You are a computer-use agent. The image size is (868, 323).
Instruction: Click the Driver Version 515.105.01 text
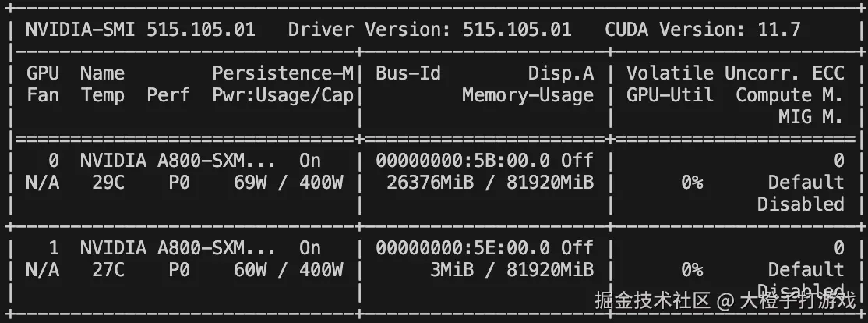pos(429,30)
